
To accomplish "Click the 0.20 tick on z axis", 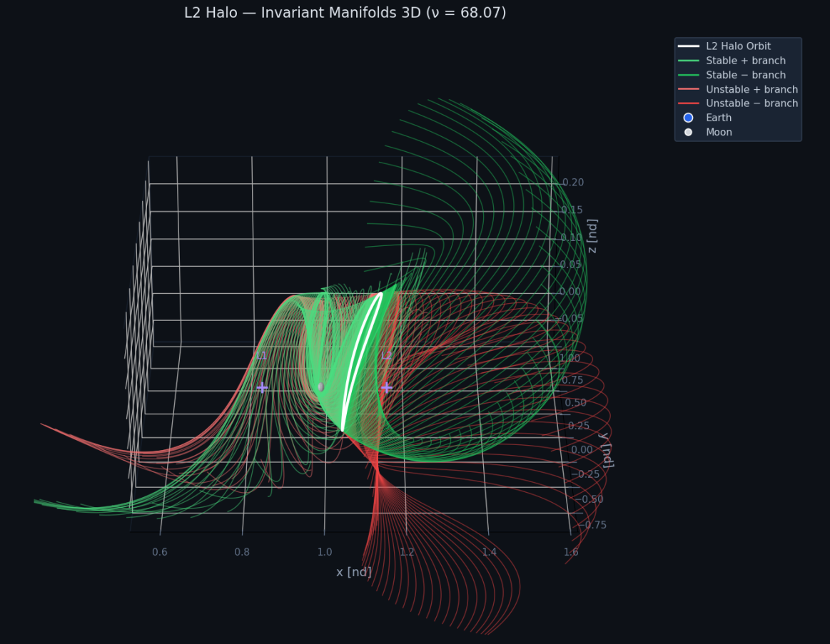I will click(573, 182).
